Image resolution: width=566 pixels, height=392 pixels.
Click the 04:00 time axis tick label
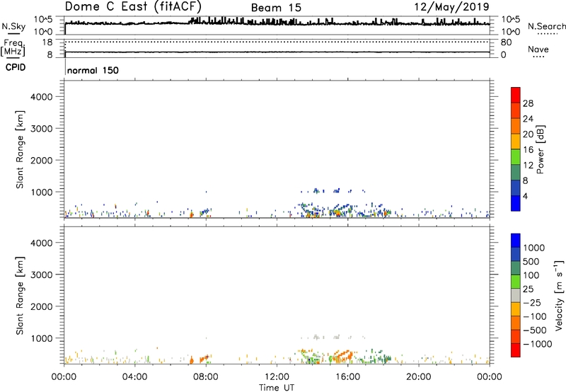coord(134,377)
